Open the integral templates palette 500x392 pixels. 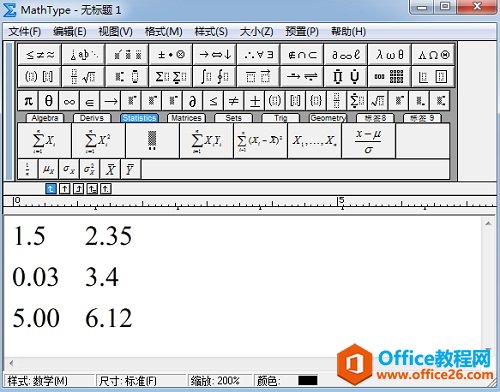coord(215,77)
